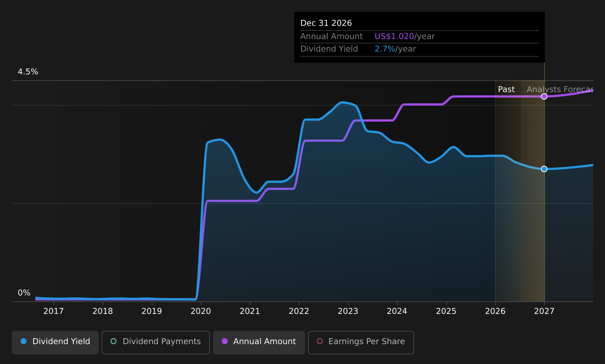The height and width of the screenshot is (364, 605).
Task: Click the 2023 x-axis label
Action: 348,311
